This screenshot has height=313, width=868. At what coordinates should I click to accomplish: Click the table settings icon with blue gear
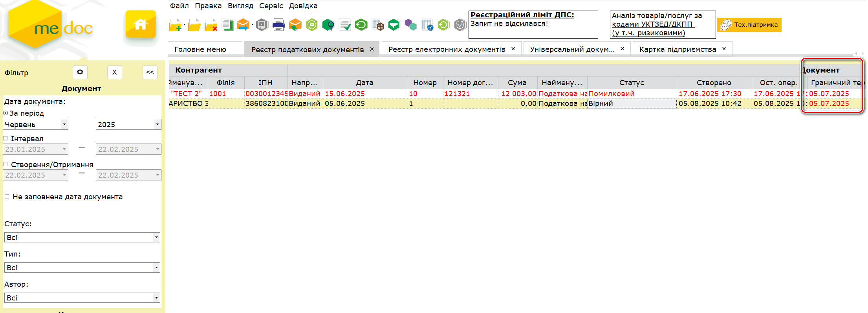click(x=427, y=25)
